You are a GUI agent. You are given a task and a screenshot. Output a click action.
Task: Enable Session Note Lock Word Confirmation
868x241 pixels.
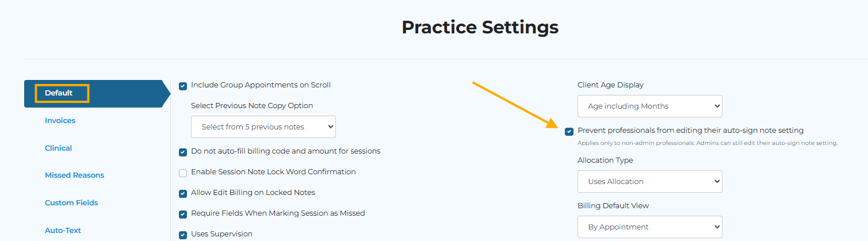(x=183, y=173)
